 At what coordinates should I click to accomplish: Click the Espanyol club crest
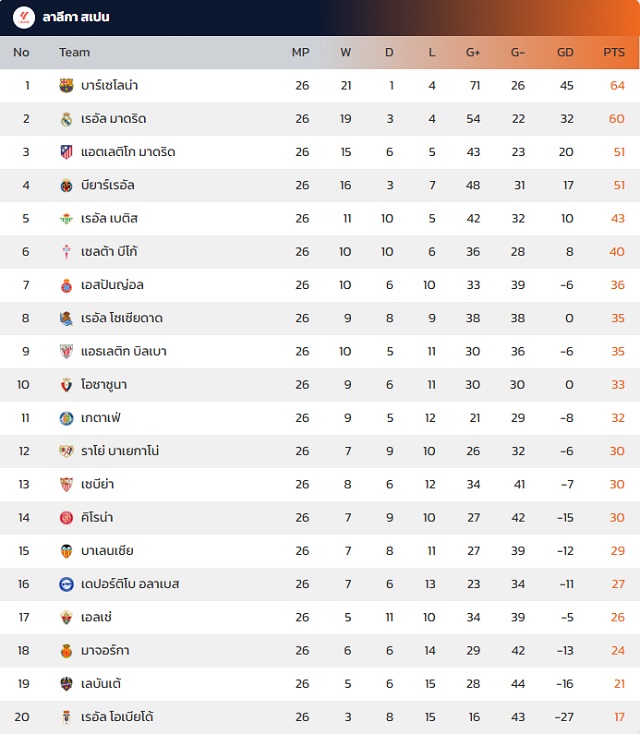pyautogui.click(x=67, y=285)
